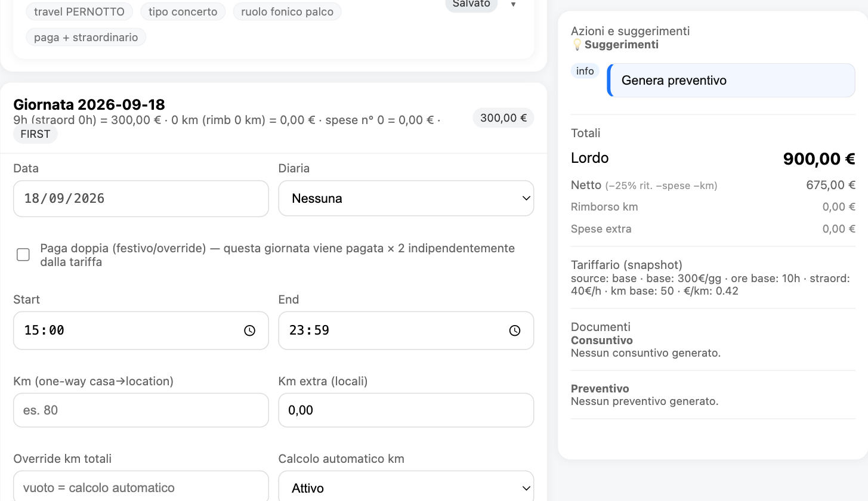Click the Km one-way casa→location field
This screenshot has width=868, height=501.
(141, 410)
